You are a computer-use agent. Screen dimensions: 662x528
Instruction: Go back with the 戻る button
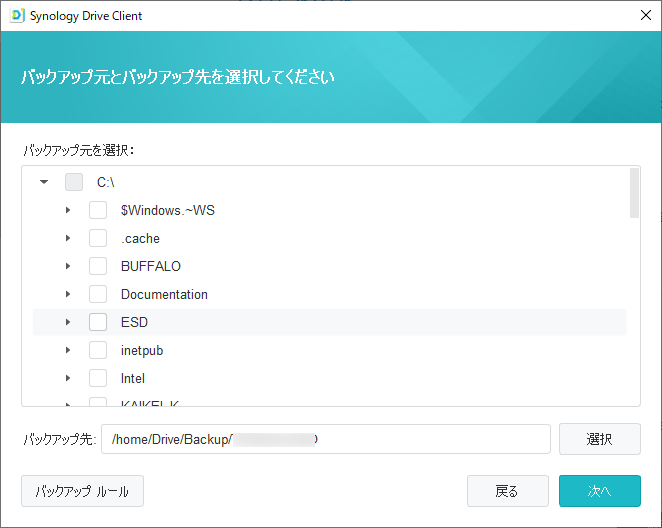tap(507, 491)
